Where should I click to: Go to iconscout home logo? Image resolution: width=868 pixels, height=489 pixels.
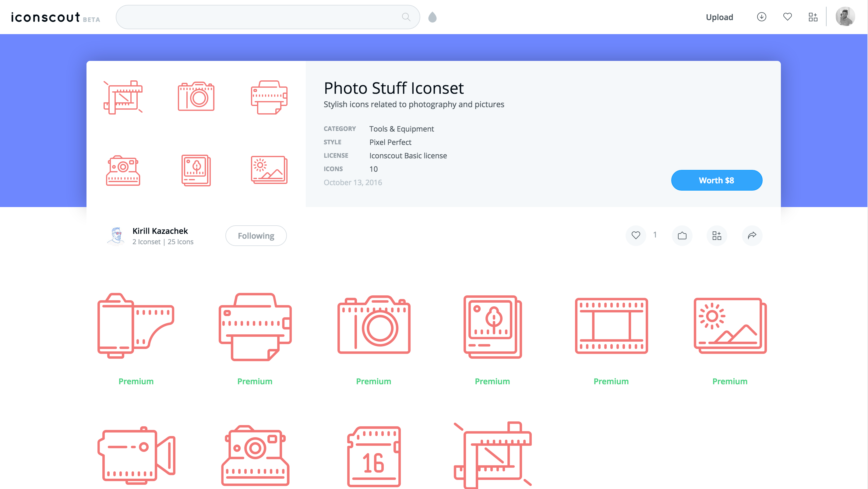[45, 17]
